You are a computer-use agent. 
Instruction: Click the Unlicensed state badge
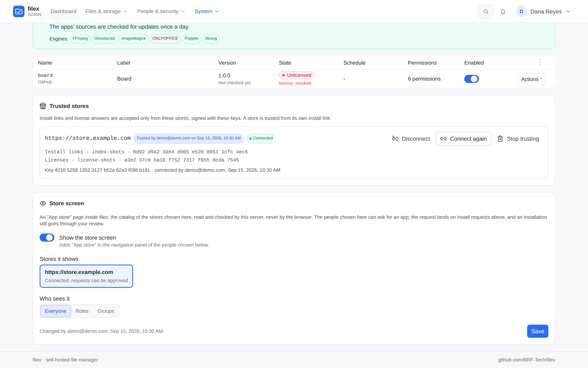296,75
